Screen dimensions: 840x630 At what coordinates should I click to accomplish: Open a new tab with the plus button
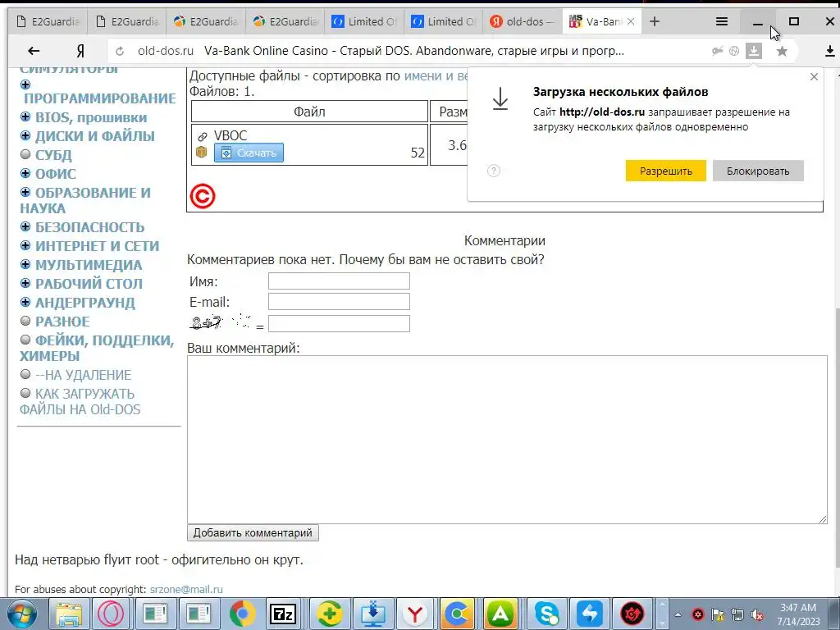tap(654, 21)
